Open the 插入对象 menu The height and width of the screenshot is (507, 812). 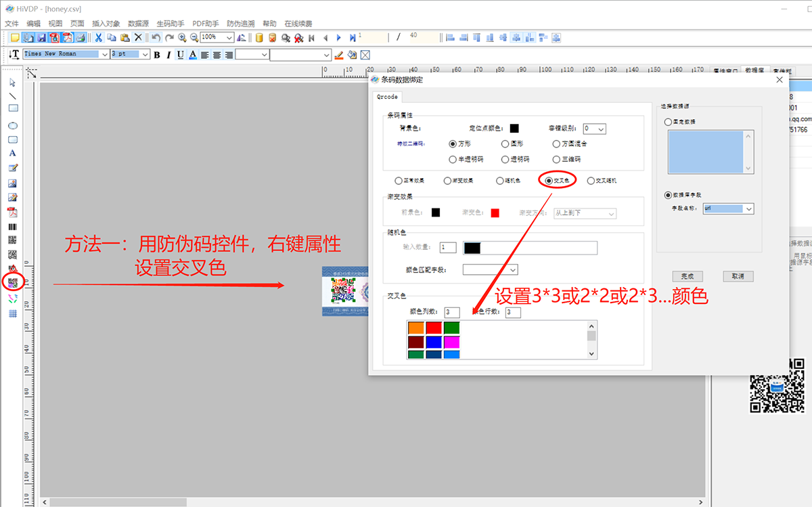[106, 24]
